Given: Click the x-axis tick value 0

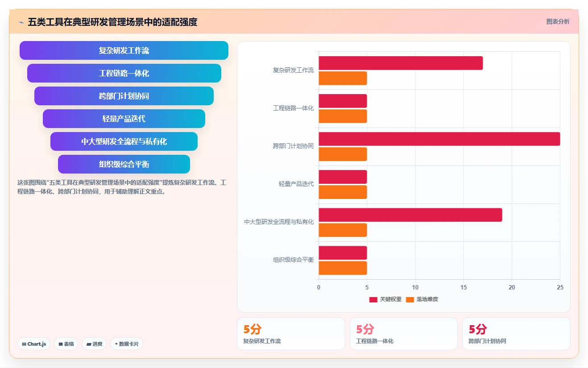Looking at the screenshot, I should point(319,288).
